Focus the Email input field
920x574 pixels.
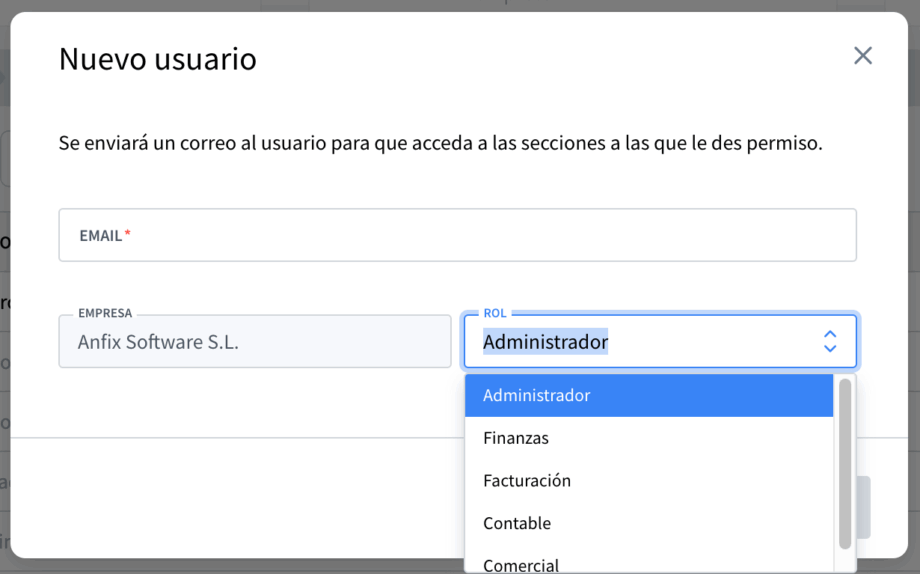(x=457, y=236)
